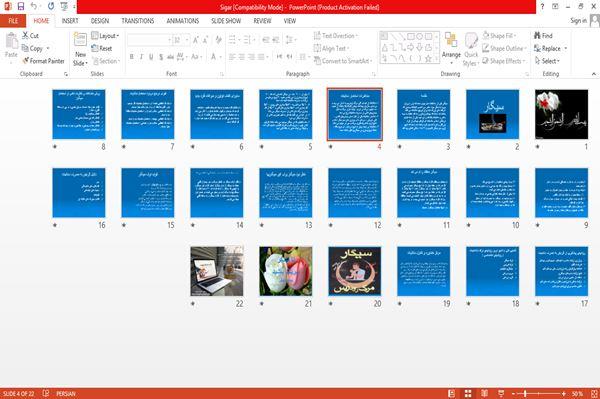Insert a New Slide
The image size is (600, 399).
(80, 50)
